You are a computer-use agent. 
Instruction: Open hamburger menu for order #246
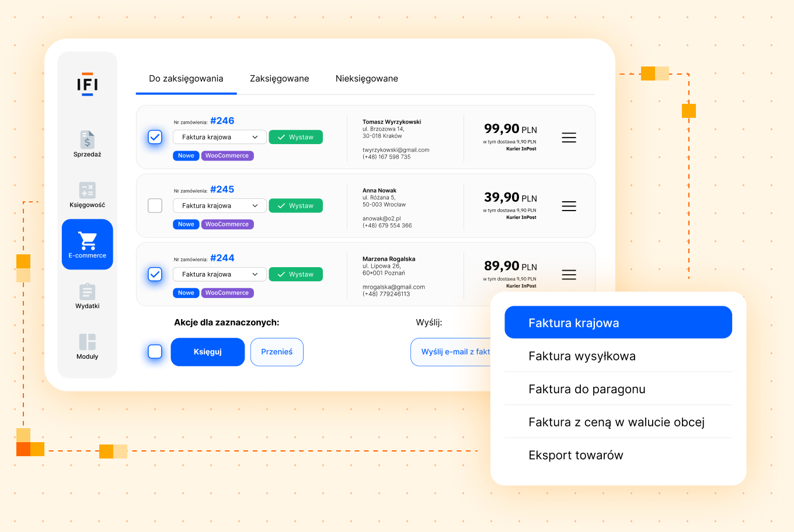[x=569, y=138]
